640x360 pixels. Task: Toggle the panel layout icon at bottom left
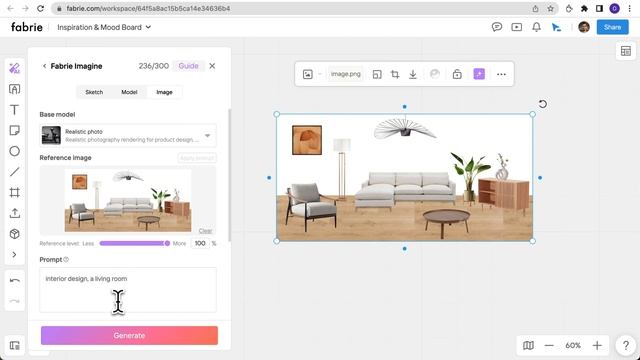[15, 345]
